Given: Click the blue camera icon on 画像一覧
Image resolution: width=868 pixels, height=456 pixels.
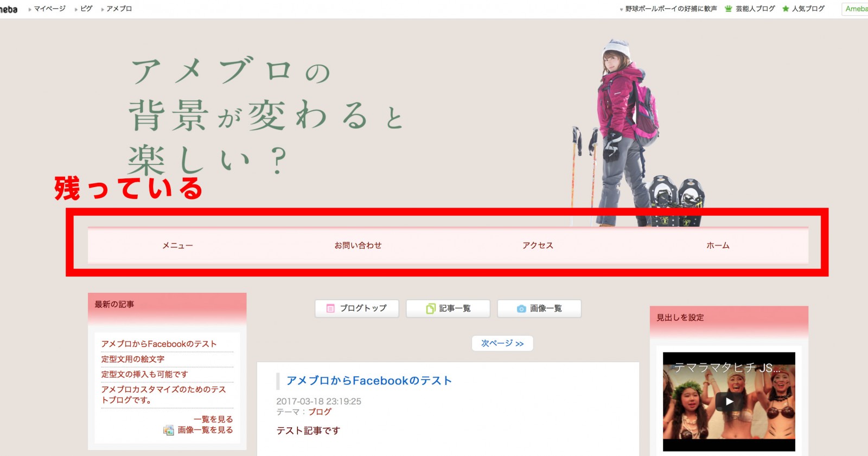Looking at the screenshot, I should [x=521, y=309].
